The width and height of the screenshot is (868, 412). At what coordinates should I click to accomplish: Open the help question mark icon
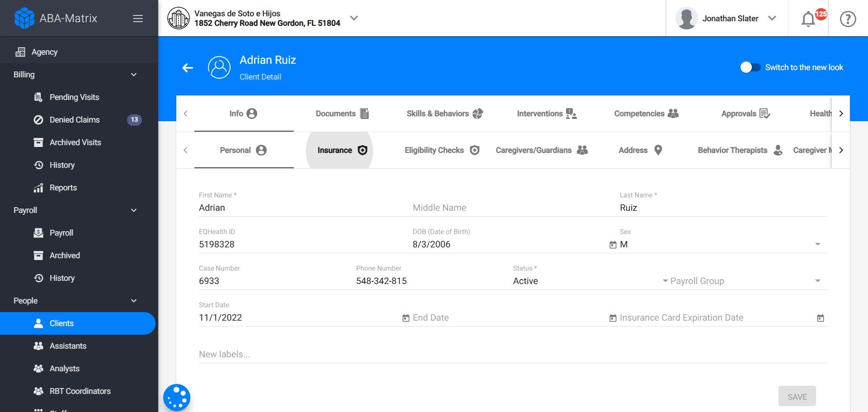[x=848, y=19]
